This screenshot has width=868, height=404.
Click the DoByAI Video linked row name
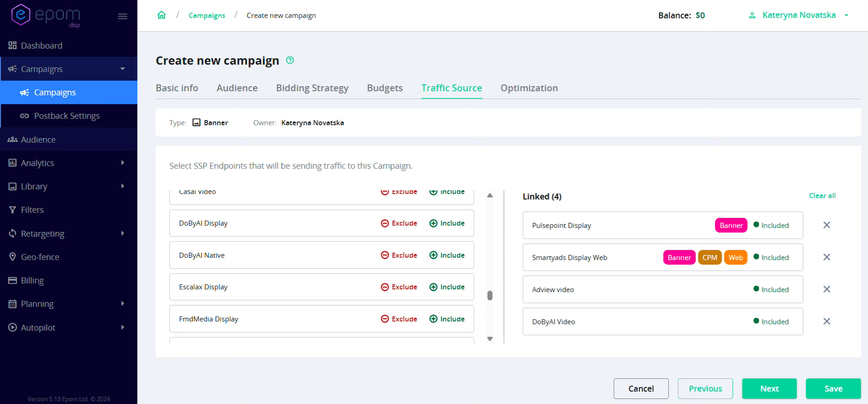pyautogui.click(x=554, y=322)
